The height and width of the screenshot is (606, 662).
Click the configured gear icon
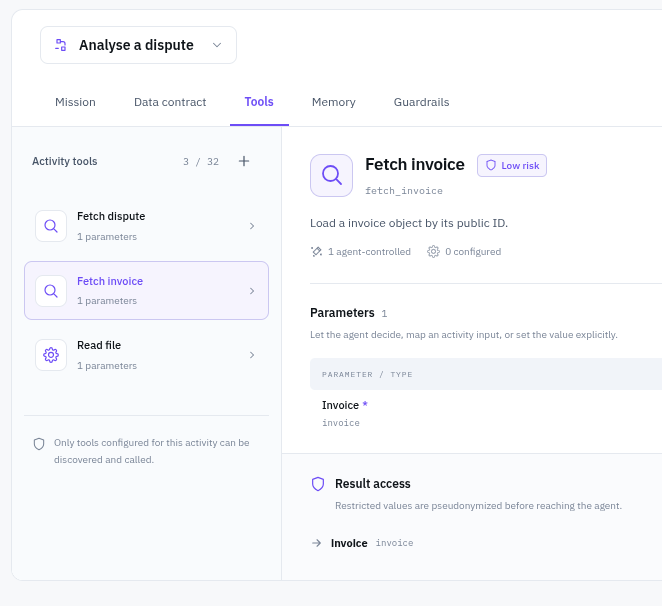[x=433, y=252]
